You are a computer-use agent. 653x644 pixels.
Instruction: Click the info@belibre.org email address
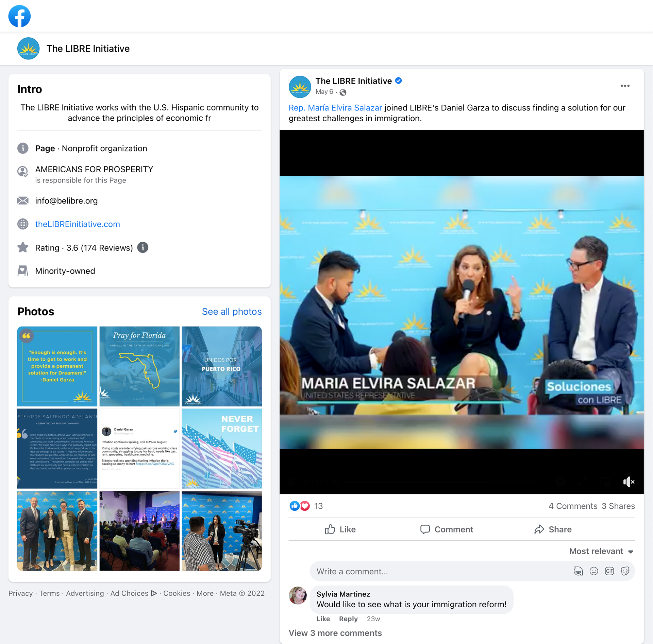(66, 201)
